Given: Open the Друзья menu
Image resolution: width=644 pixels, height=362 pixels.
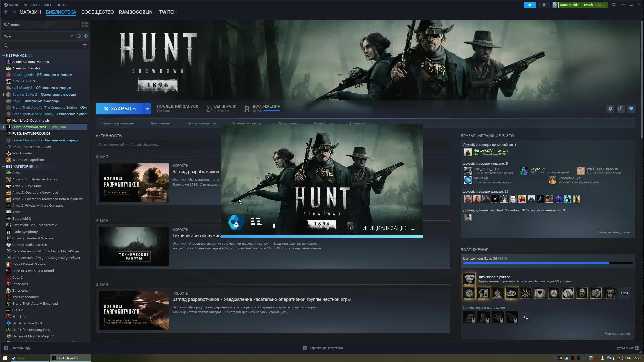Looking at the screenshot, I should [35, 5].
